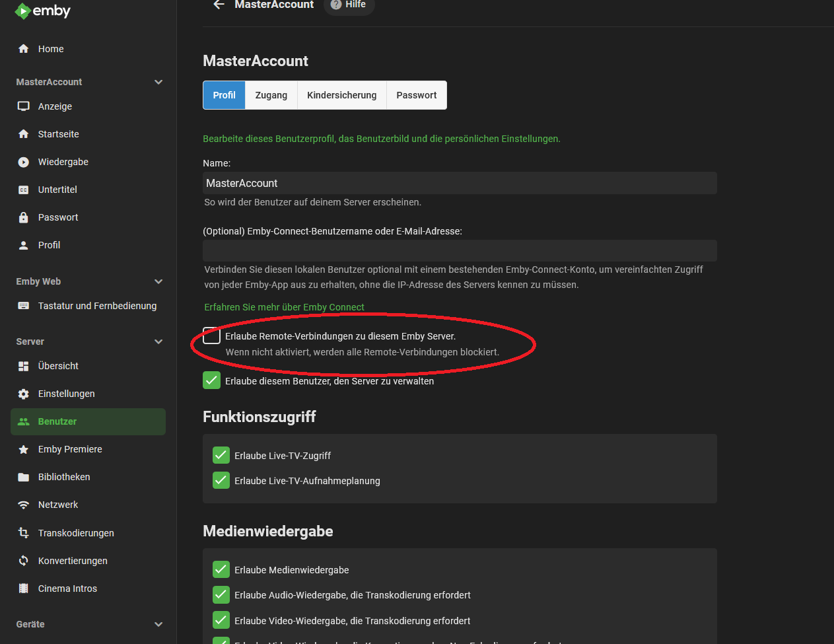Click the Übersicht dashboard icon
834x644 pixels.
pos(24,366)
